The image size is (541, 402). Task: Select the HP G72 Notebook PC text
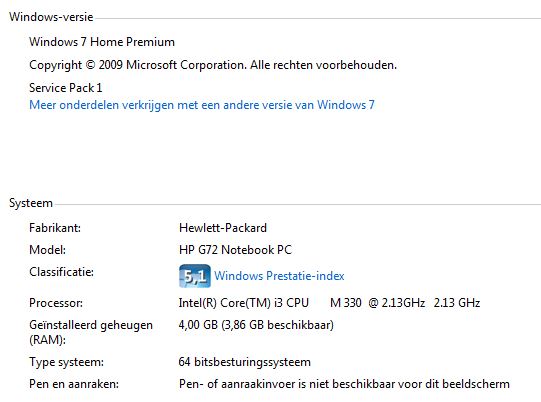(235, 249)
